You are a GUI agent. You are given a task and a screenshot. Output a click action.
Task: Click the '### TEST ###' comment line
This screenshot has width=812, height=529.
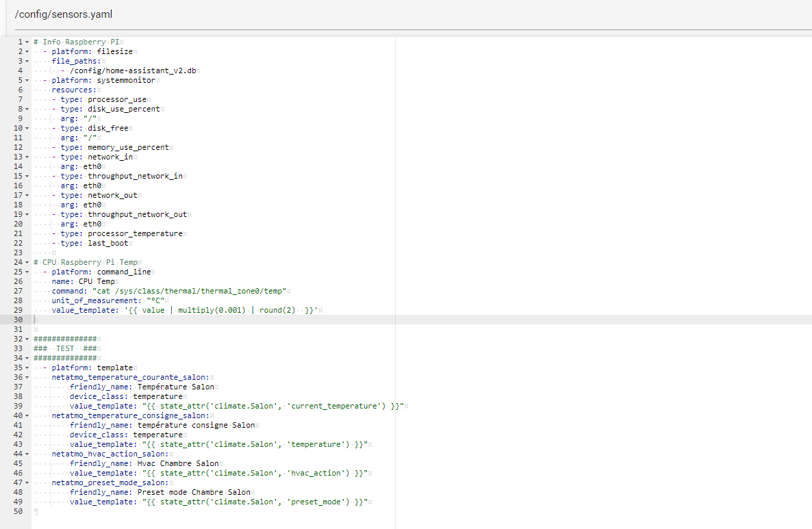pos(65,348)
